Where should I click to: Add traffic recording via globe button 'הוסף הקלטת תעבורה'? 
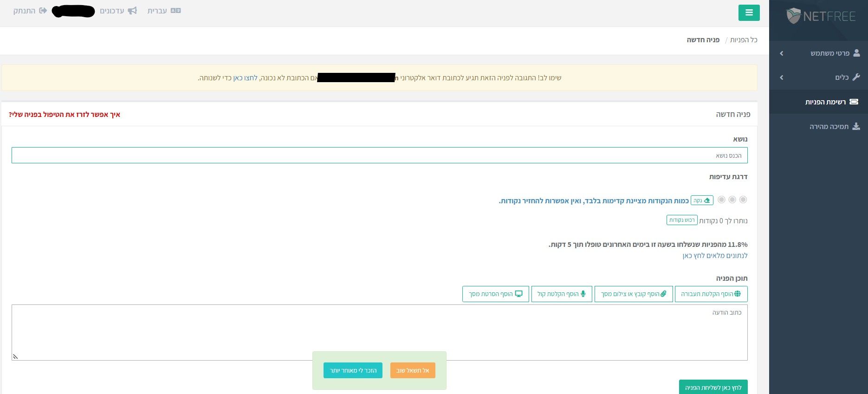point(711,294)
